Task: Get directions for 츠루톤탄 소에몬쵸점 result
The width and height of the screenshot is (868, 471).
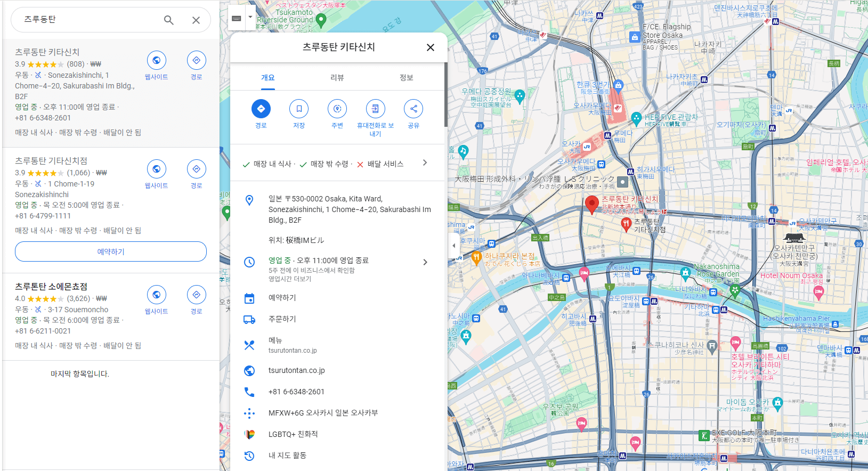Action: tap(197, 295)
